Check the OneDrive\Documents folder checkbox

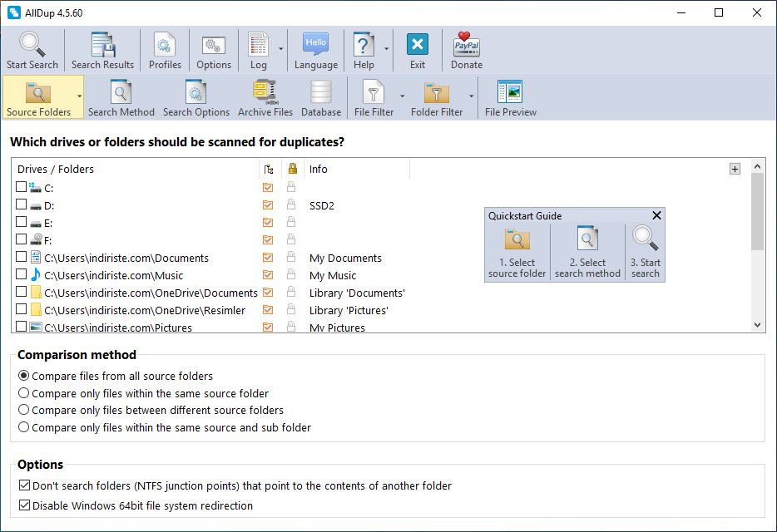click(21, 291)
